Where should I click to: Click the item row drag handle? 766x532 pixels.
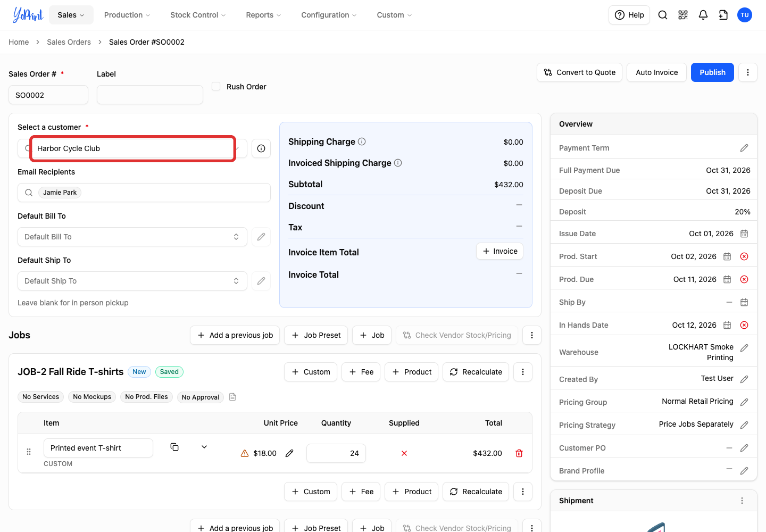(x=29, y=452)
